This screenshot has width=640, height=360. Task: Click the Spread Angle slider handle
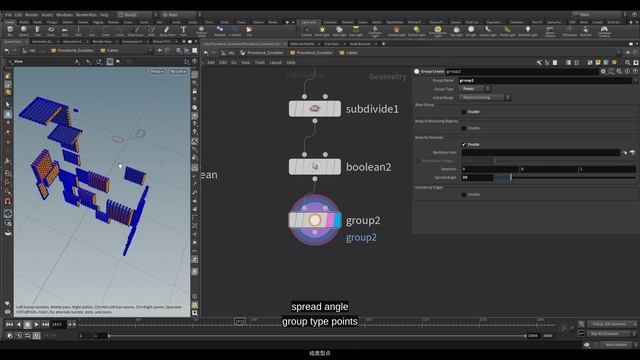pos(511,177)
